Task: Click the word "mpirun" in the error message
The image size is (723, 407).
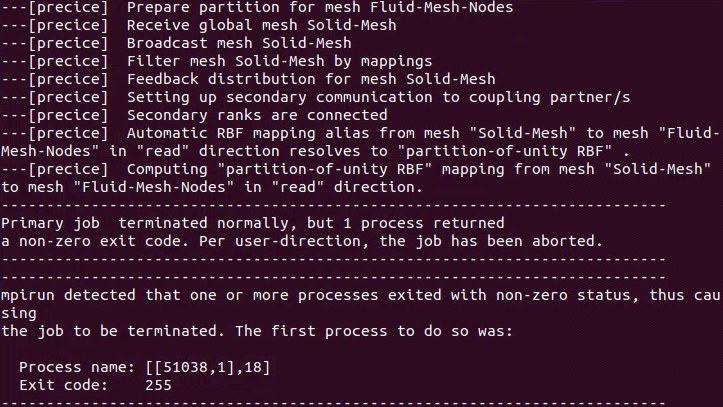Action: (27, 294)
